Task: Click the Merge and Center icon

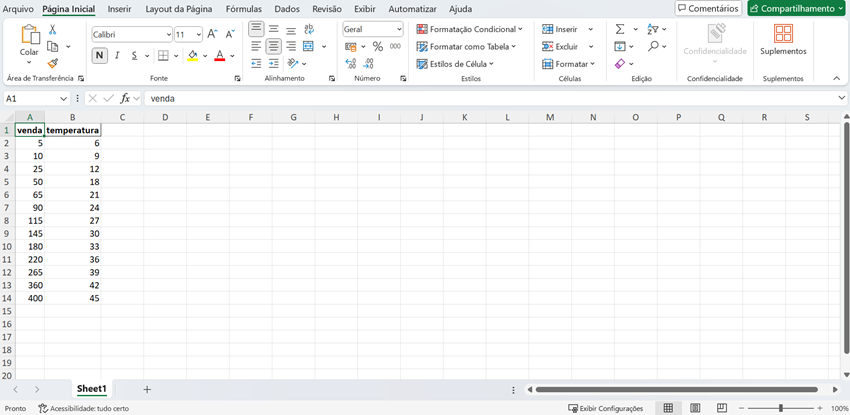Action: click(x=308, y=46)
